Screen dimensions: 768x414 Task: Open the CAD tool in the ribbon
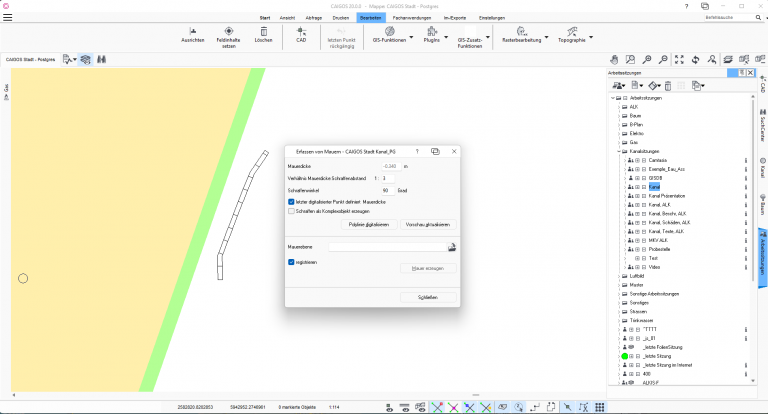[301, 35]
